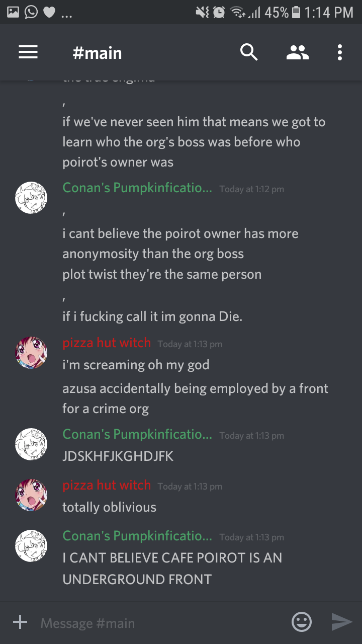Tap the #main channel title
The image size is (362, 644).
[x=97, y=53]
